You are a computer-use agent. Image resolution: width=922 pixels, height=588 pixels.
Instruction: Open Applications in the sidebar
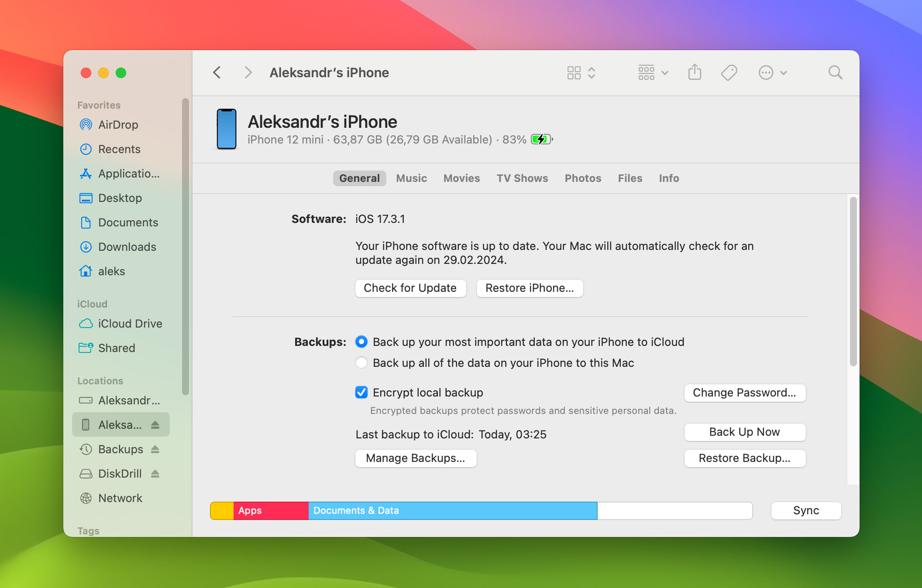pos(121,174)
